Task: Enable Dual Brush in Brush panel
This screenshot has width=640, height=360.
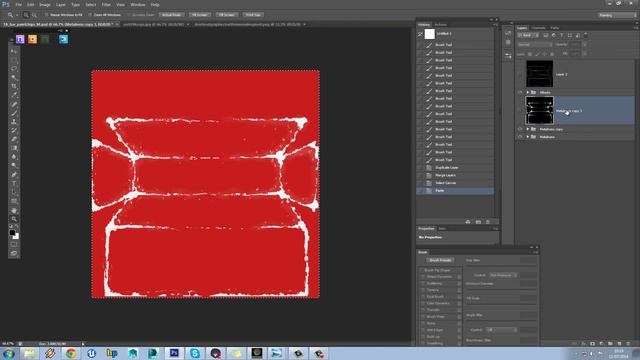Action: (423, 297)
